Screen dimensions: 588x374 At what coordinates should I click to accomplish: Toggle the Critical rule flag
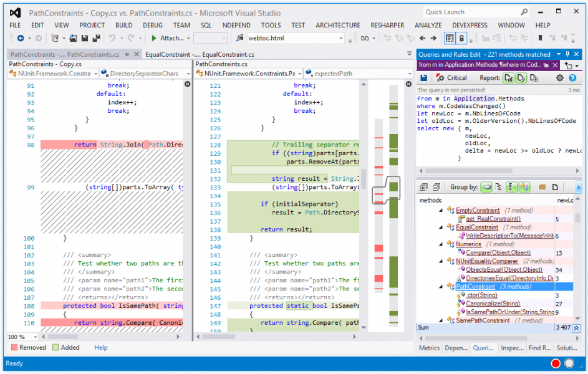452,78
